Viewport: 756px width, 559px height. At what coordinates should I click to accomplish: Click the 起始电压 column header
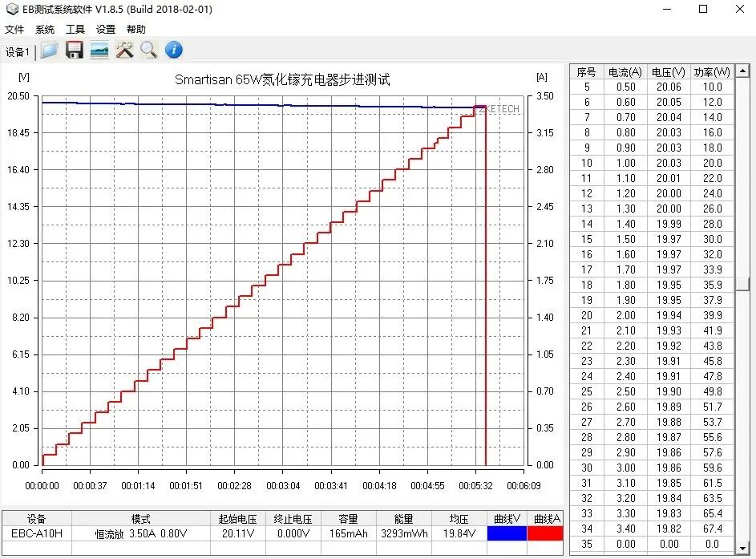click(237, 518)
